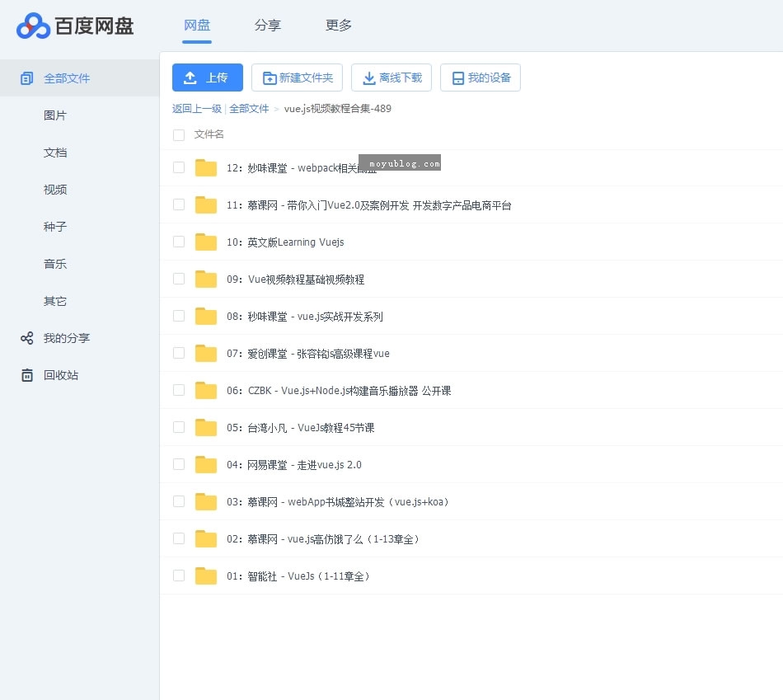Check the box for 02: 慕课网 高仿饿了么
This screenshot has width=783, height=700.
pyautogui.click(x=179, y=538)
